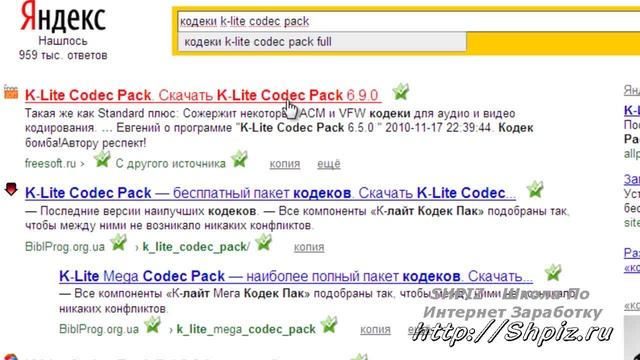This screenshot has width=640, height=360.
Task: Click green check star after 'С другого источника'
Action: [240, 159]
